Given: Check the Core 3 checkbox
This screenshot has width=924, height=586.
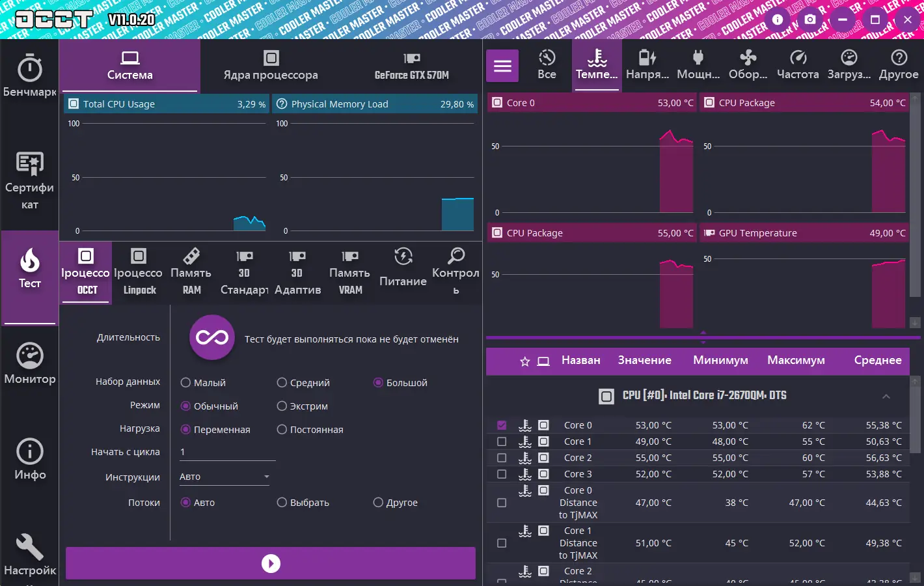Looking at the screenshot, I should (502, 474).
